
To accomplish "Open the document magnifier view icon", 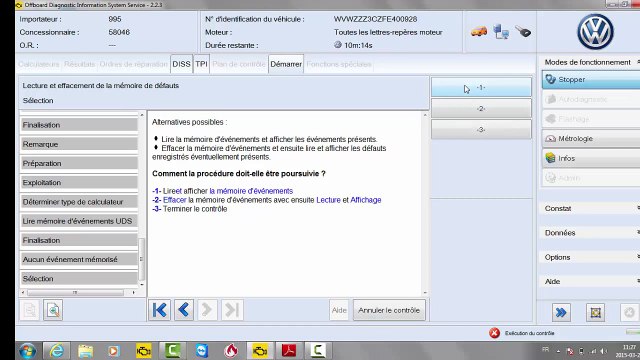I will tap(53, 310).
